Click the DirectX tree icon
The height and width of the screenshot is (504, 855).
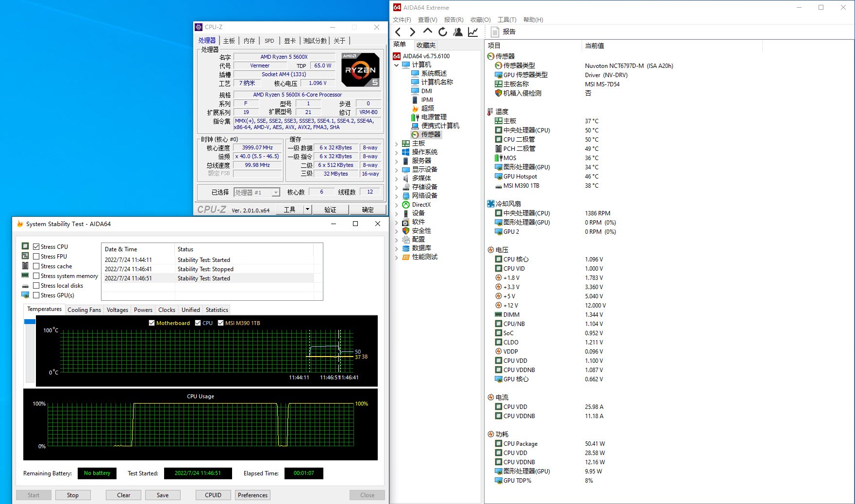pyautogui.click(x=406, y=205)
